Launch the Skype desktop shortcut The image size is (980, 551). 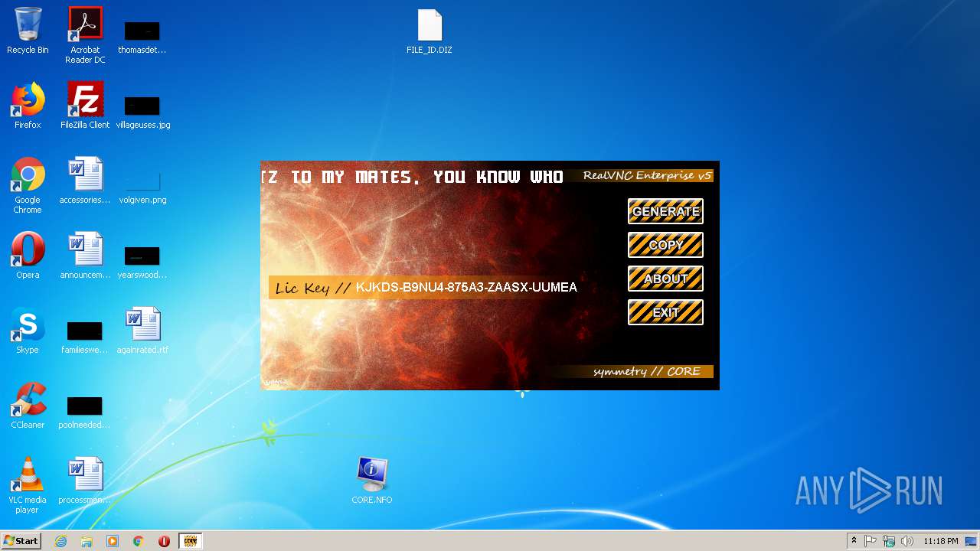tap(28, 331)
